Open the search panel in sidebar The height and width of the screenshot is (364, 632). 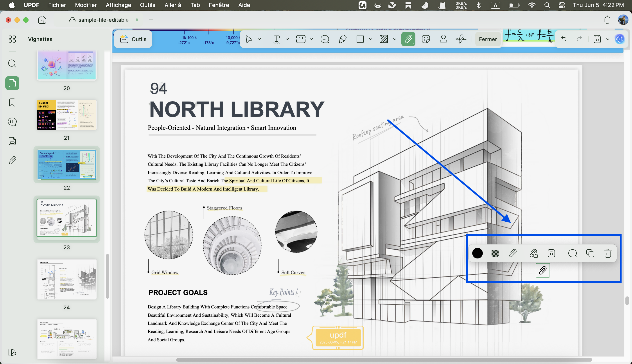click(x=12, y=63)
